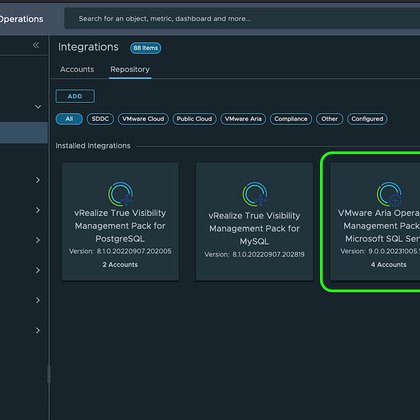Viewport: 420px width, 420px height.
Task: Click the search field for objects and metrics
Action: (x=242, y=19)
